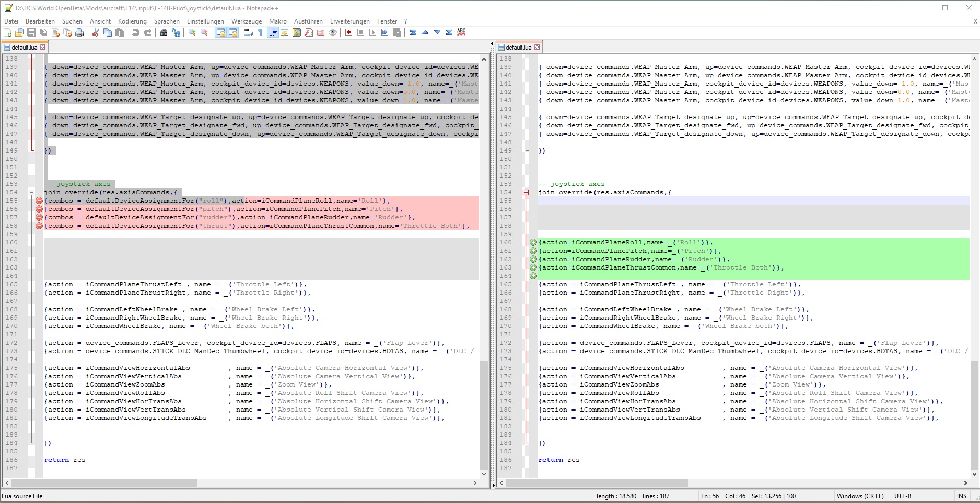Open the Function List panel icon
The width and height of the screenshot is (980, 503).
pyautogui.click(x=309, y=32)
